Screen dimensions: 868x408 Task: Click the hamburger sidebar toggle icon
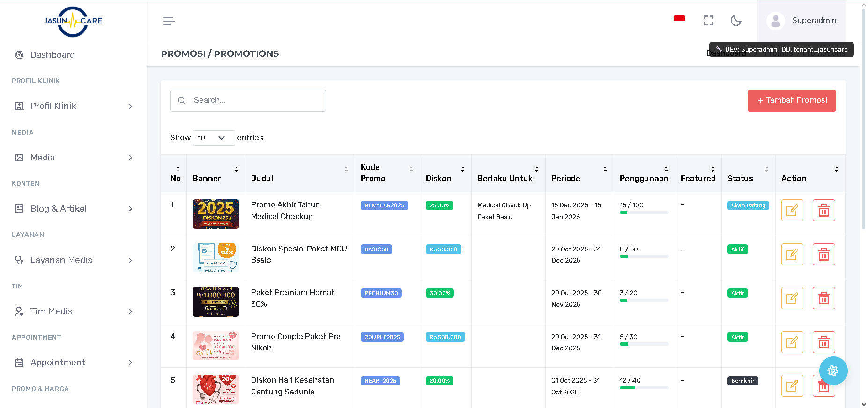(x=169, y=21)
